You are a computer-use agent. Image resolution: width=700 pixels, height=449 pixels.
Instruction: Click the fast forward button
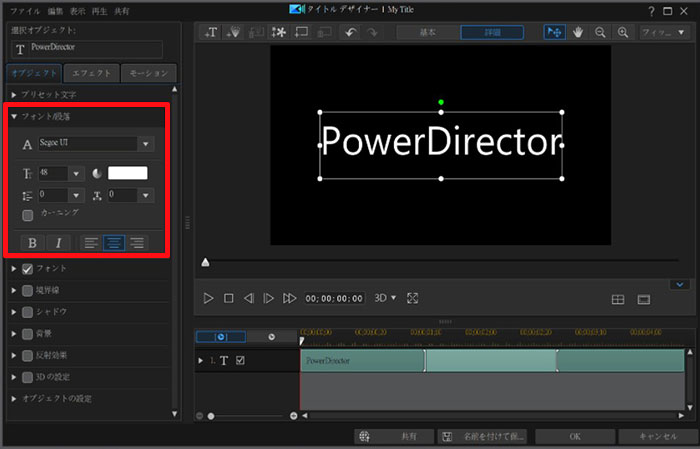pos(289,298)
